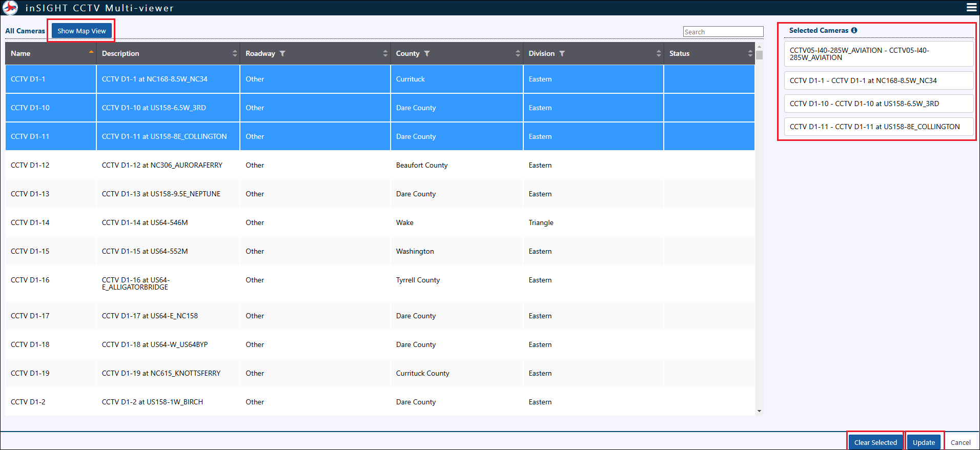The width and height of the screenshot is (980, 450).
Task: Click the Clear Selected button
Action: [875, 442]
